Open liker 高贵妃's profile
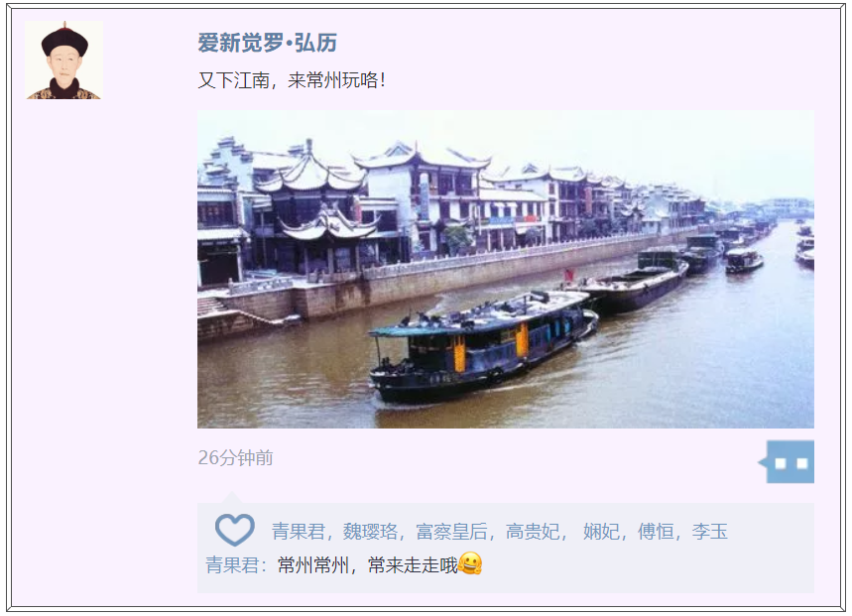Screen dimensions: 852x616 click(532, 532)
